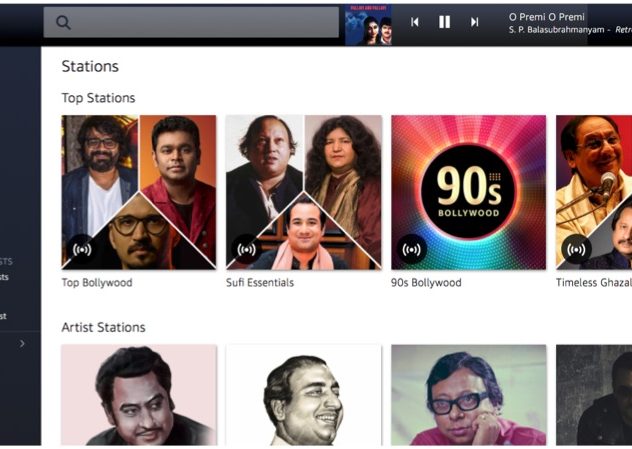Start the 90s Bollywood station broadcast icon
Image resolution: width=632 pixels, height=449 pixels.
pyautogui.click(x=412, y=249)
